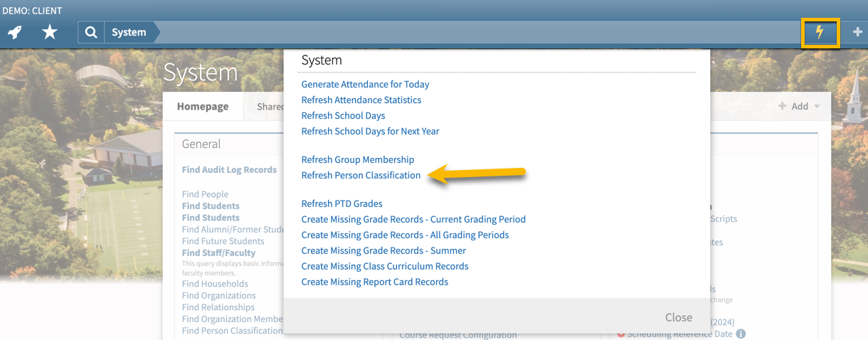Open favorites with the star icon

pyautogui.click(x=50, y=32)
